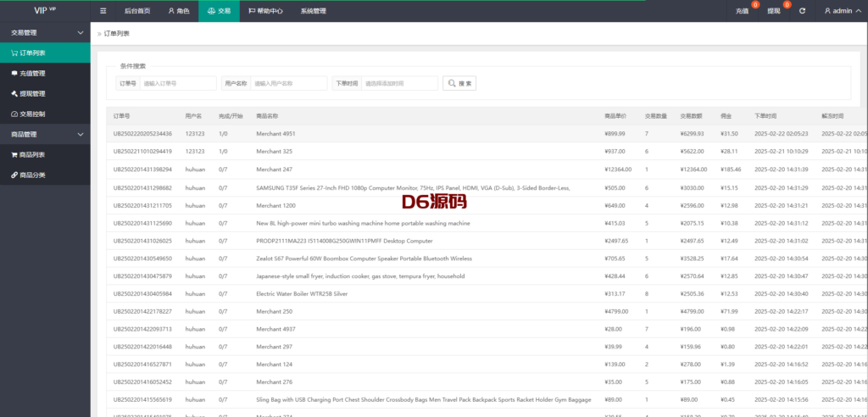
Task: Focus the 订单号 search input
Action: pyautogui.click(x=178, y=83)
